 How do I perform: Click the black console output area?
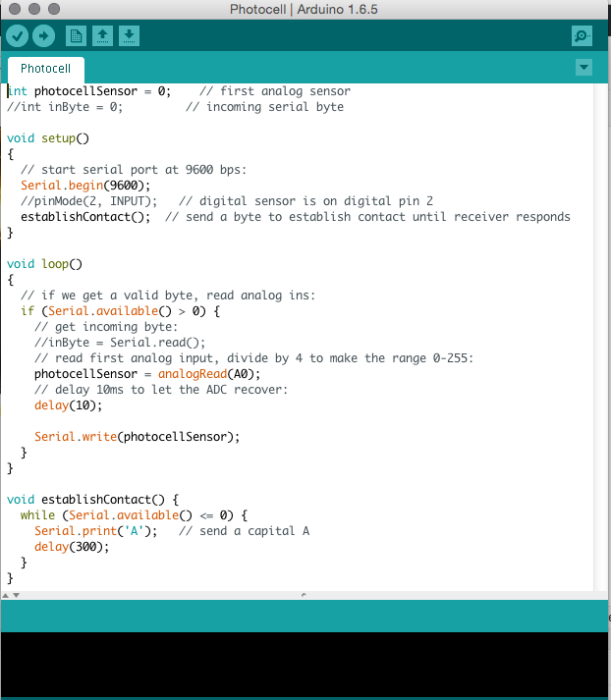click(305, 665)
